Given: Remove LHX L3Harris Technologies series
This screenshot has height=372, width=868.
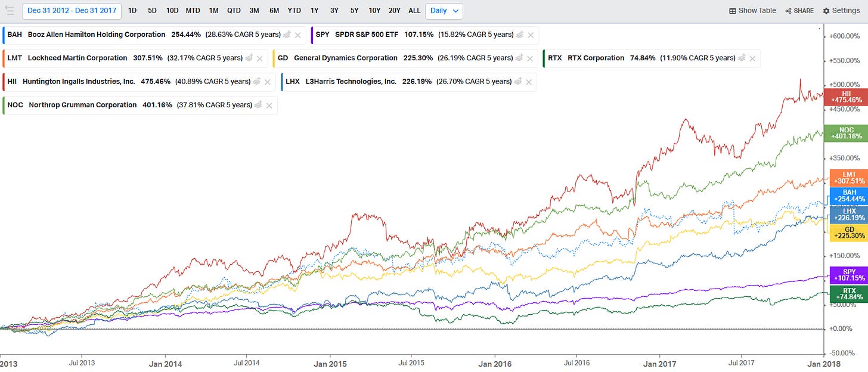Looking at the screenshot, I should tap(528, 82).
